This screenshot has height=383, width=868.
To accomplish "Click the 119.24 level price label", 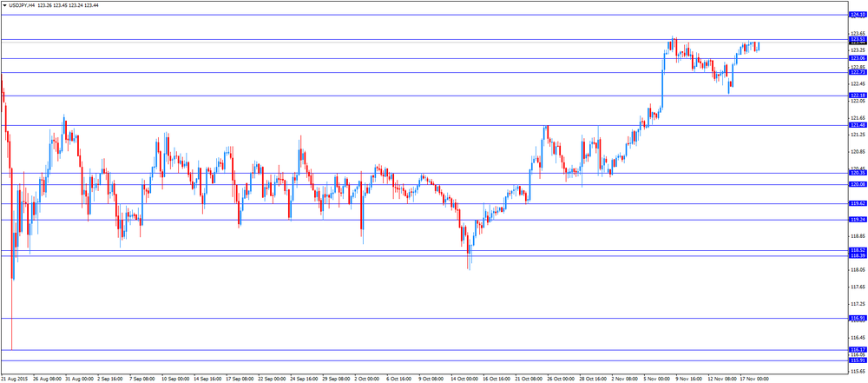I will point(858,220).
